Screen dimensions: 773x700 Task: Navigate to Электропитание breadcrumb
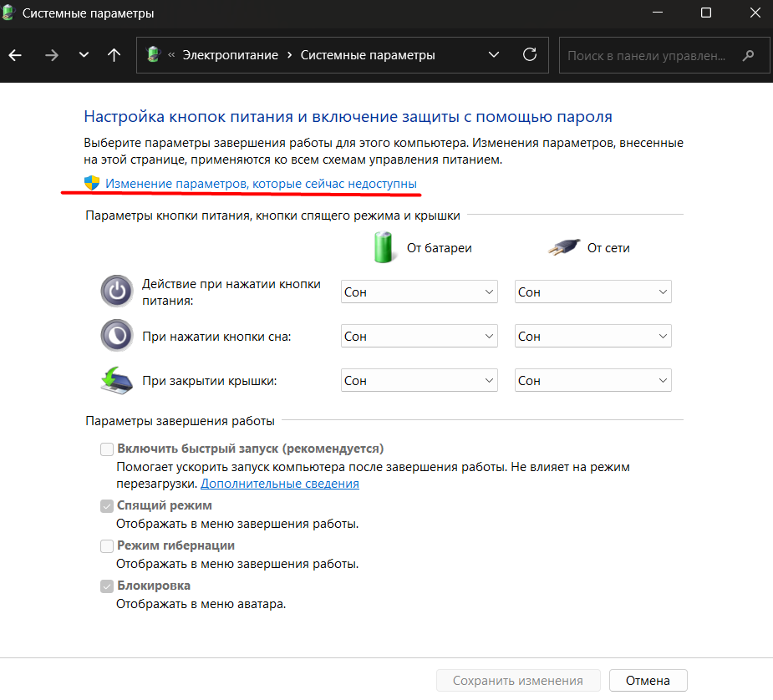point(230,55)
